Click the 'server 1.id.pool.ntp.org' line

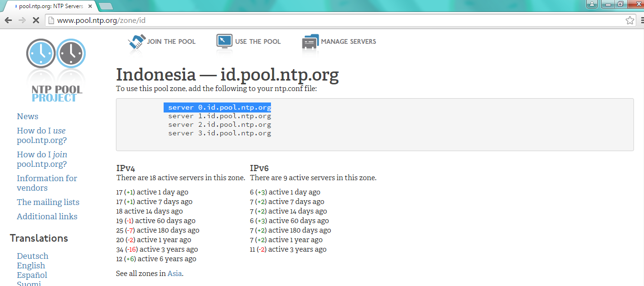[x=219, y=116]
